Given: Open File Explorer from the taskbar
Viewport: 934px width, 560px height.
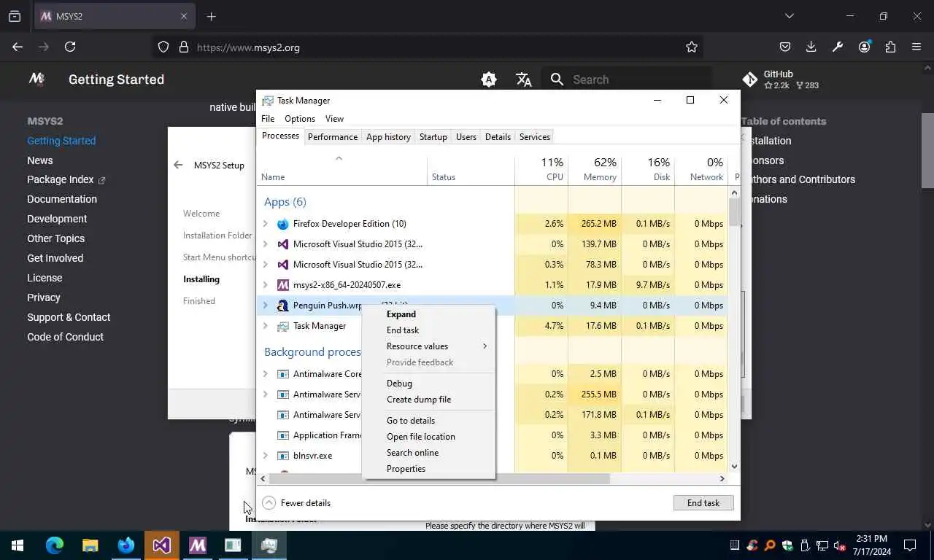Looking at the screenshot, I should [90, 545].
